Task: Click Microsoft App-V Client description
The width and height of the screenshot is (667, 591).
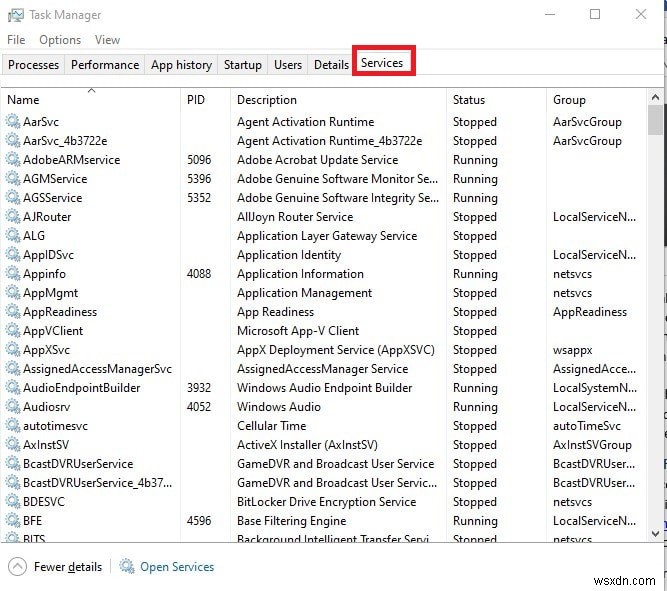Action: (x=298, y=331)
